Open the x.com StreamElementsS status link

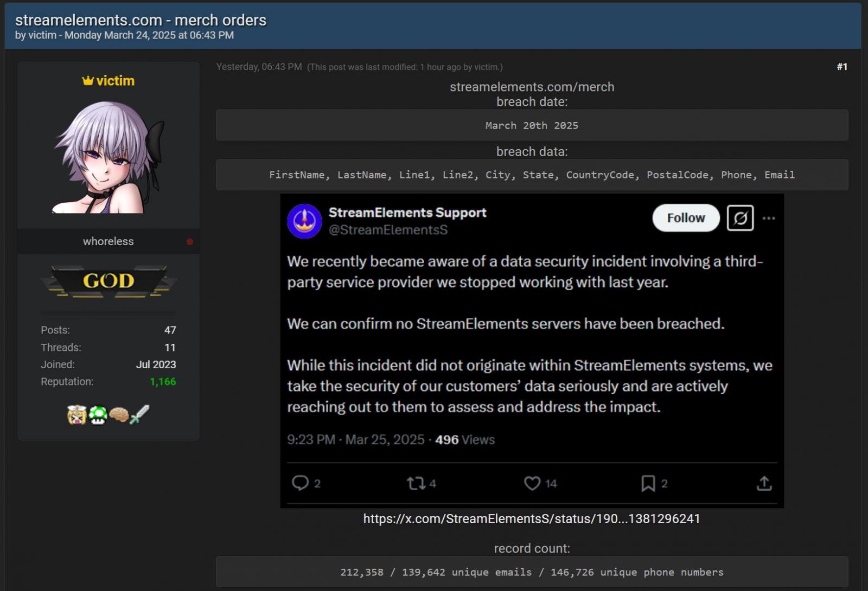click(532, 519)
